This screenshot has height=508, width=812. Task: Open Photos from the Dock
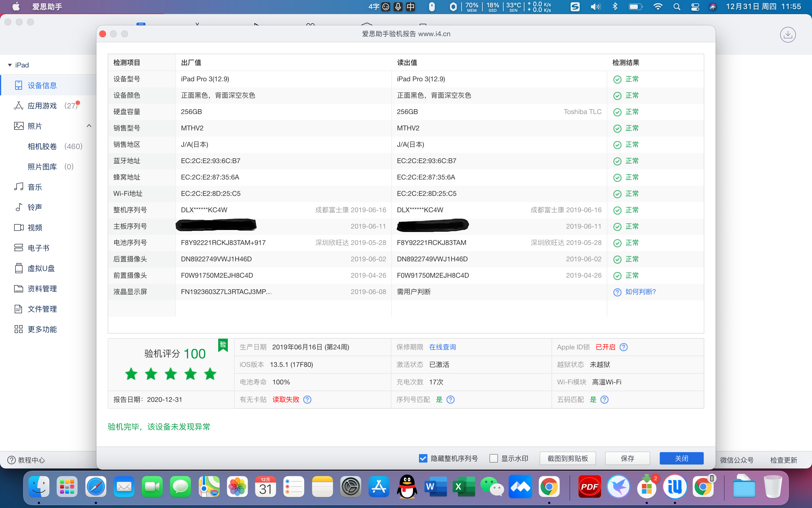point(237,487)
